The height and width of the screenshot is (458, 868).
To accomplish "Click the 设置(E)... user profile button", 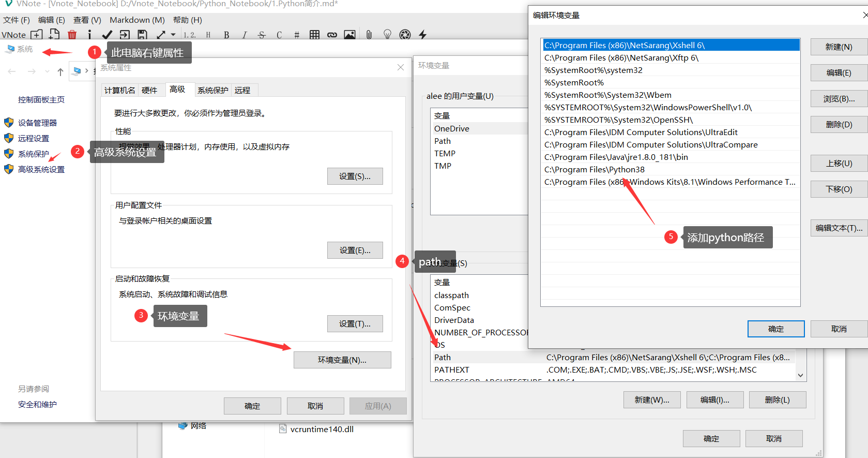I will click(355, 250).
